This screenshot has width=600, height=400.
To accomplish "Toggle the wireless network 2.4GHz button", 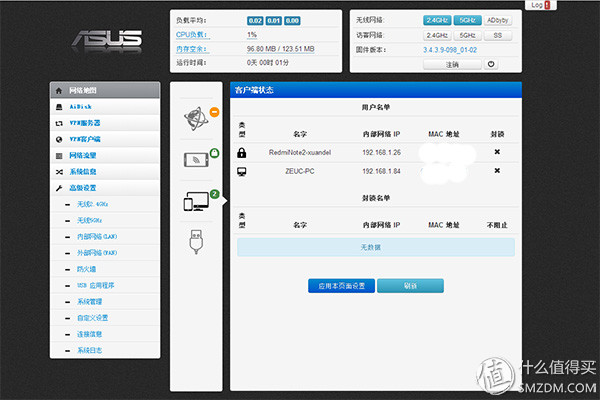I will click(437, 20).
